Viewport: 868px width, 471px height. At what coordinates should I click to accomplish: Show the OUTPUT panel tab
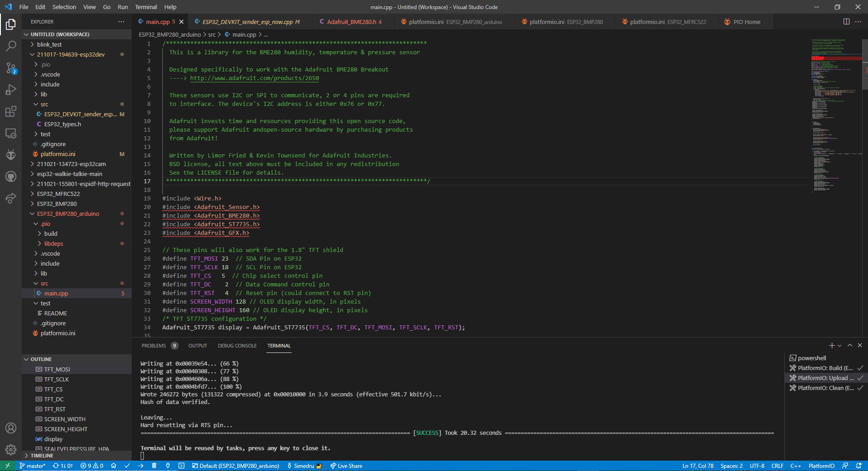[x=198, y=346]
